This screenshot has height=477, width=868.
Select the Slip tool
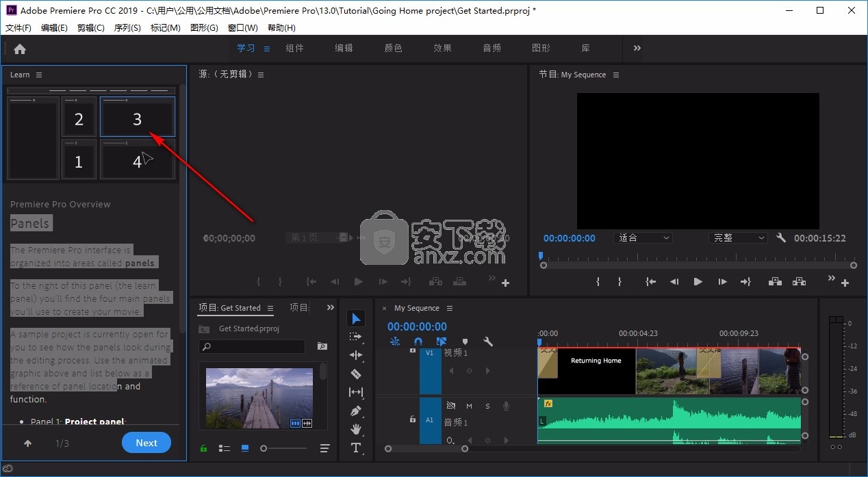pyautogui.click(x=356, y=392)
